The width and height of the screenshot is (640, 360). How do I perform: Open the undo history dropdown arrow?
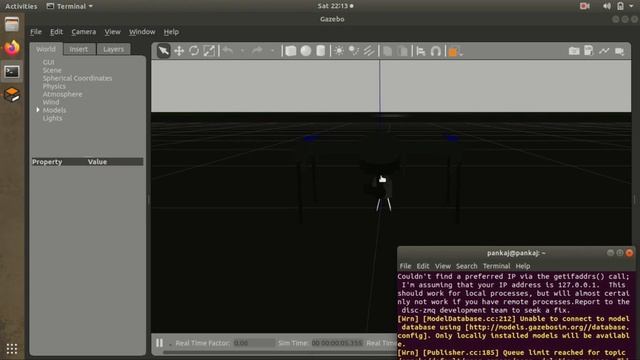tap(242, 51)
